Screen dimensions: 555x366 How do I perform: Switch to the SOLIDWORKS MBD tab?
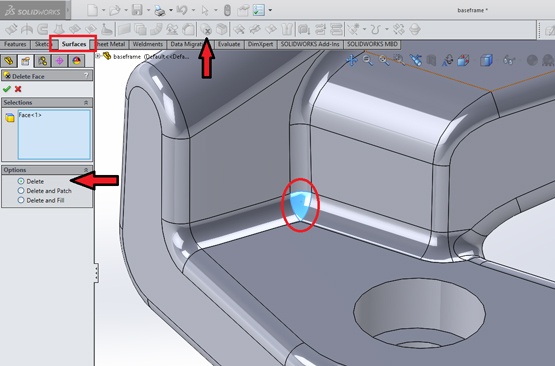pos(372,44)
